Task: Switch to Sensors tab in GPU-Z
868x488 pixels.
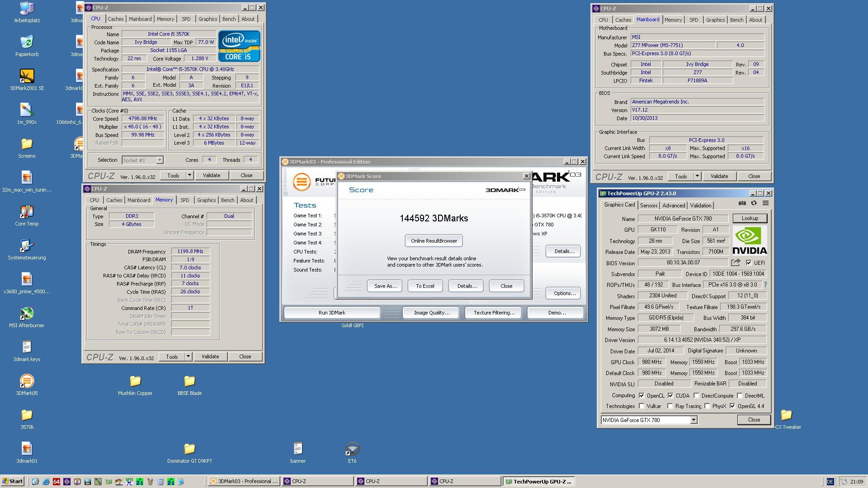Action: pyautogui.click(x=648, y=206)
